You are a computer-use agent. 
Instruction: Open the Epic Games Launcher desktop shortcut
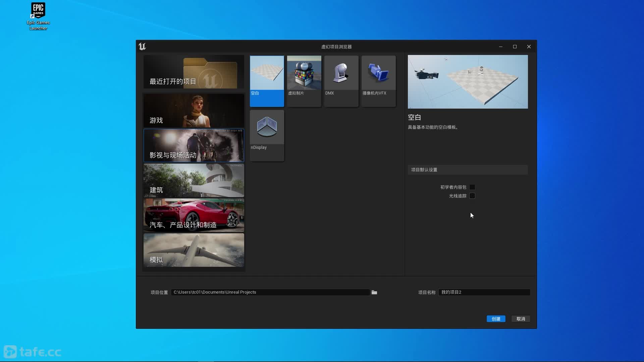point(38,16)
